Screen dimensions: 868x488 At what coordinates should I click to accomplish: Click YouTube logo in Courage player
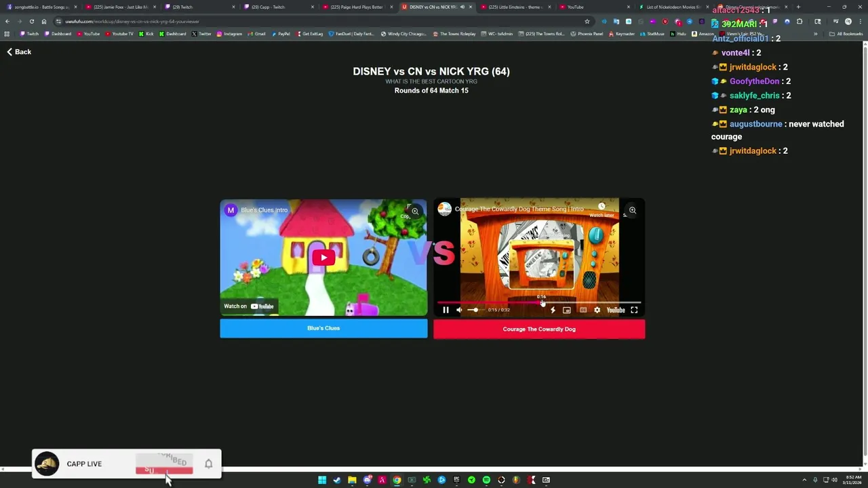tap(616, 310)
